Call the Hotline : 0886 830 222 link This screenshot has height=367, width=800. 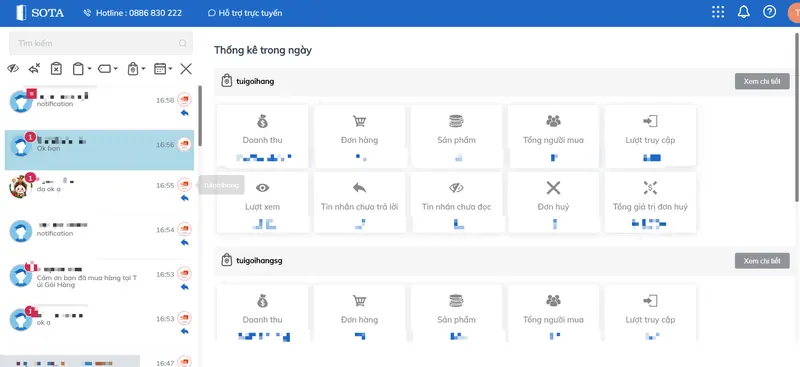coord(133,13)
